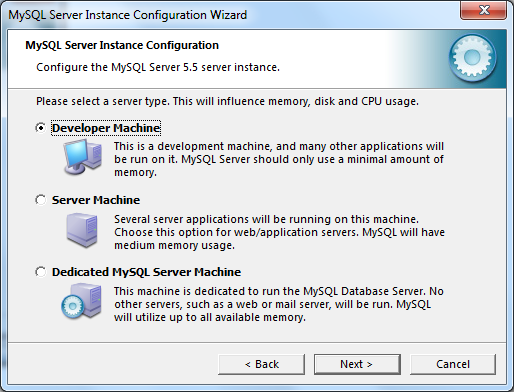Select the Developer Machine radio button
The height and width of the screenshot is (392, 514).
tap(41, 128)
